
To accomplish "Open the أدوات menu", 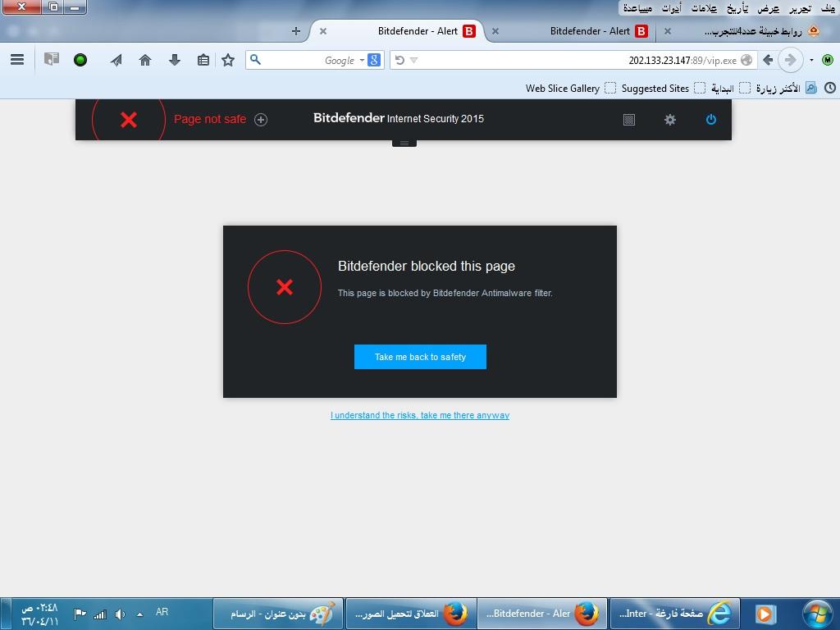I will [671, 8].
